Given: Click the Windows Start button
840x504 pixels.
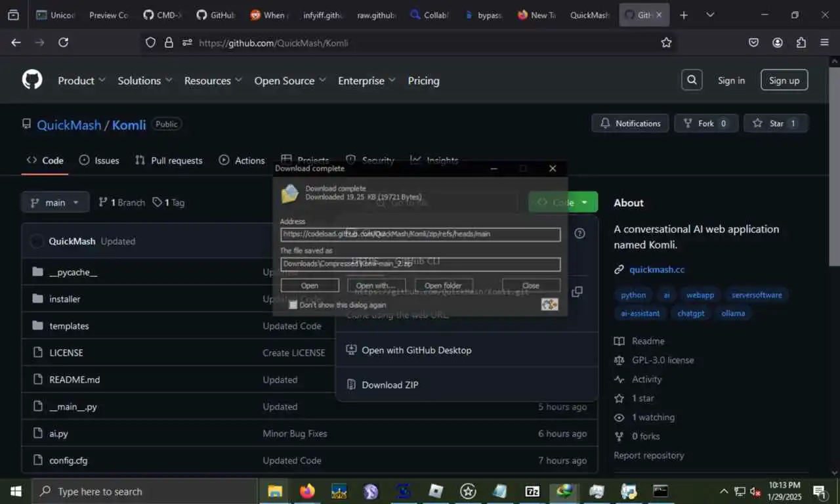Looking at the screenshot, I should click(16, 491).
